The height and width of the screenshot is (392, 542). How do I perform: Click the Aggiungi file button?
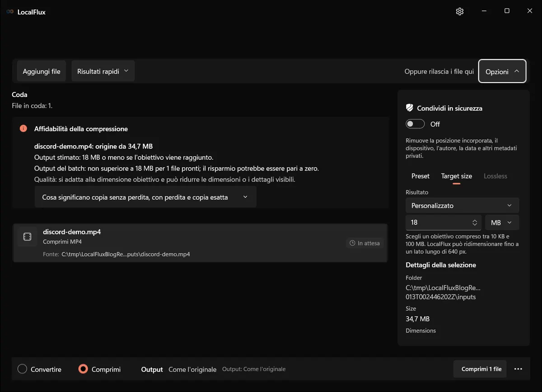42,71
